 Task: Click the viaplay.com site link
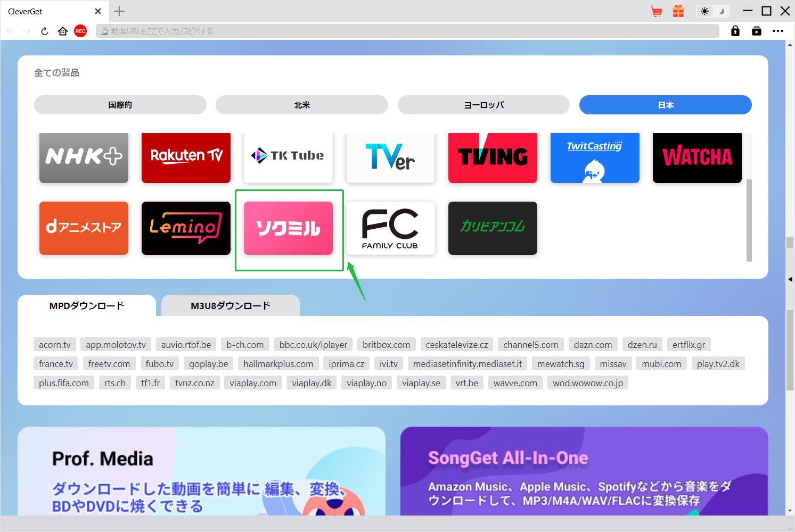(253, 383)
